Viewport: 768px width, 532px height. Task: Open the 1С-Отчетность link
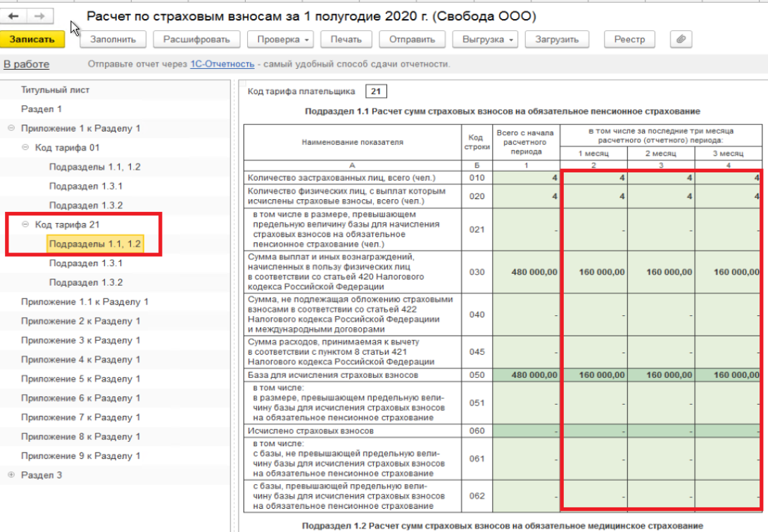click(222, 64)
